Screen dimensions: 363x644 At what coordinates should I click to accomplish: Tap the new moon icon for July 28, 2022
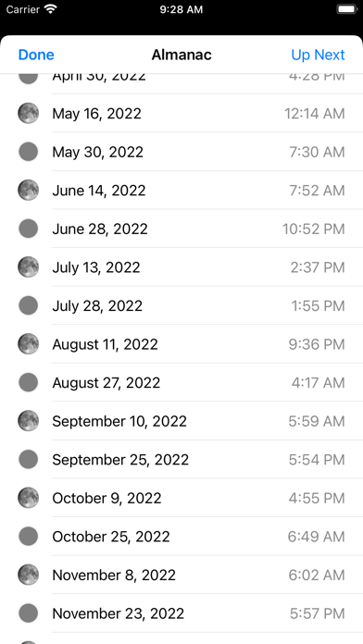29,305
